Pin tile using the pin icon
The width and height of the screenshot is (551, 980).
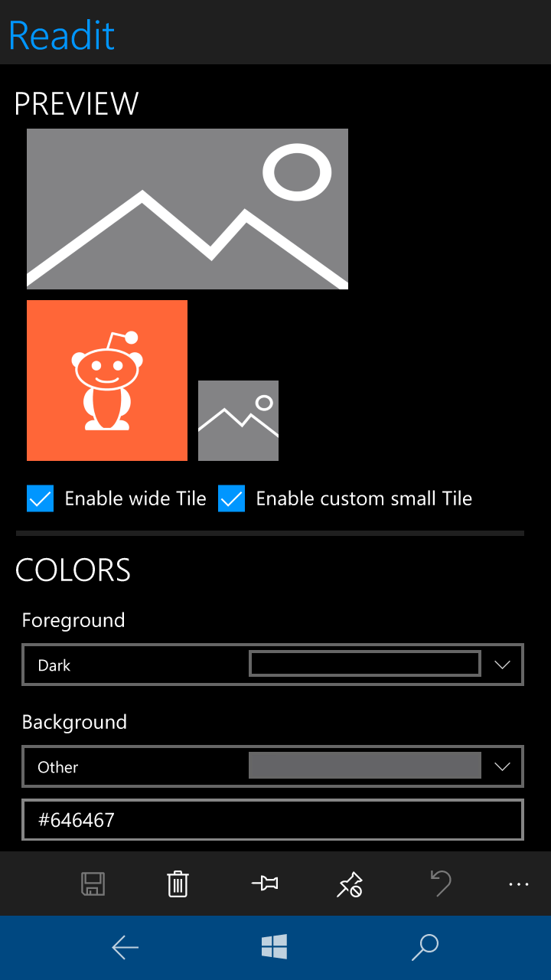pyautogui.click(x=265, y=884)
